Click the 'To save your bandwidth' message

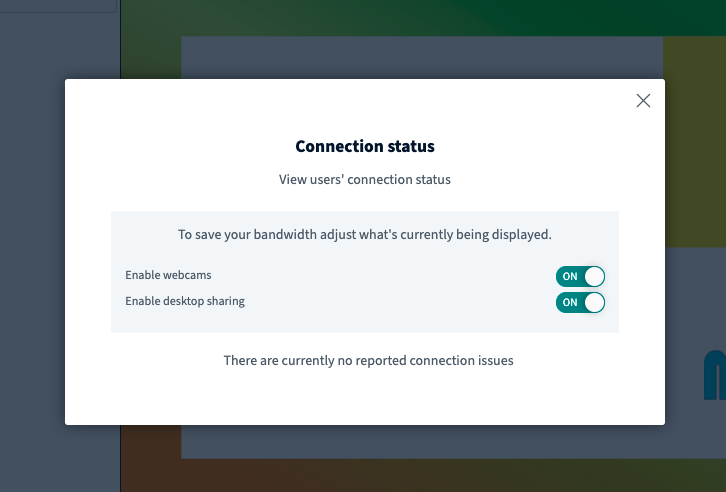tap(365, 235)
